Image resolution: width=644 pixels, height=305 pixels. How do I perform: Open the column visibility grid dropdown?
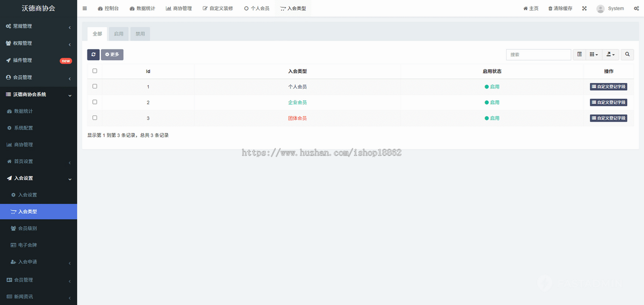click(594, 54)
